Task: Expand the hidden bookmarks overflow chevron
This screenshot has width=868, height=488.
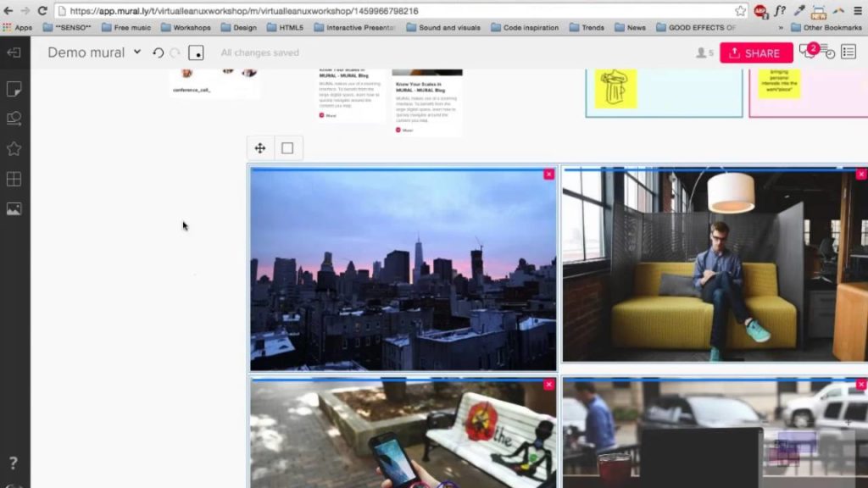Action: click(x=780, y=27)
